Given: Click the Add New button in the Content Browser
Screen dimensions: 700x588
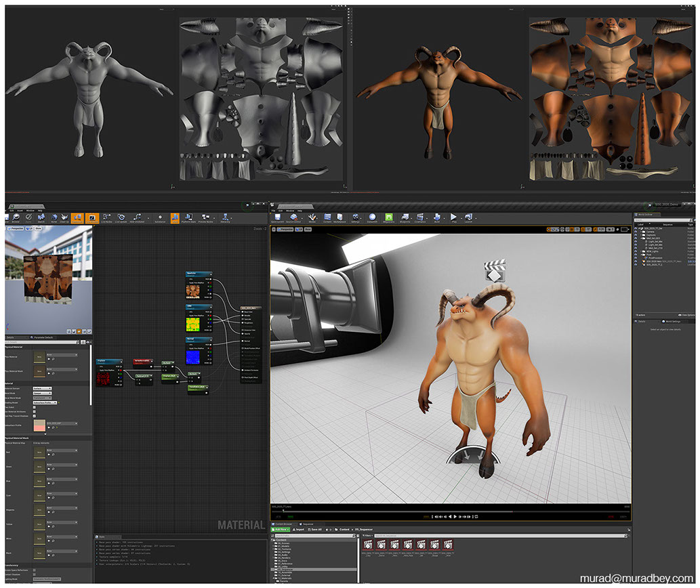Looking at the screenshot, I should (x=281, y=529).
